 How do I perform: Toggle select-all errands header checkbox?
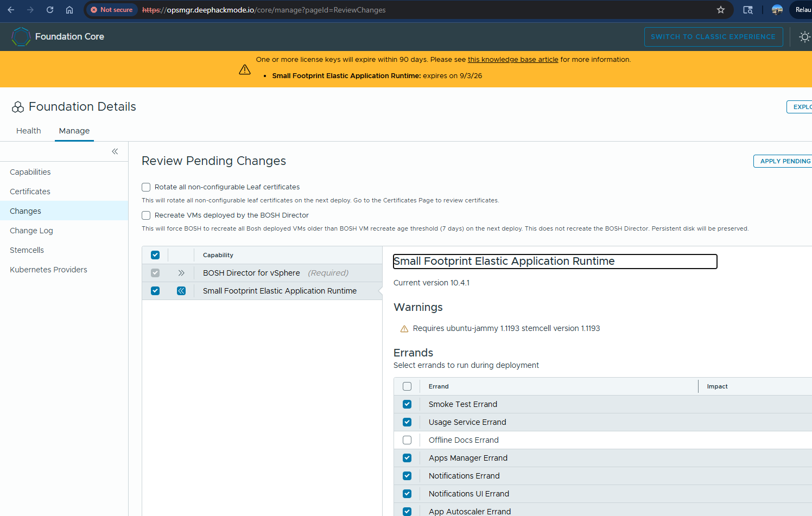coord(407,386)
